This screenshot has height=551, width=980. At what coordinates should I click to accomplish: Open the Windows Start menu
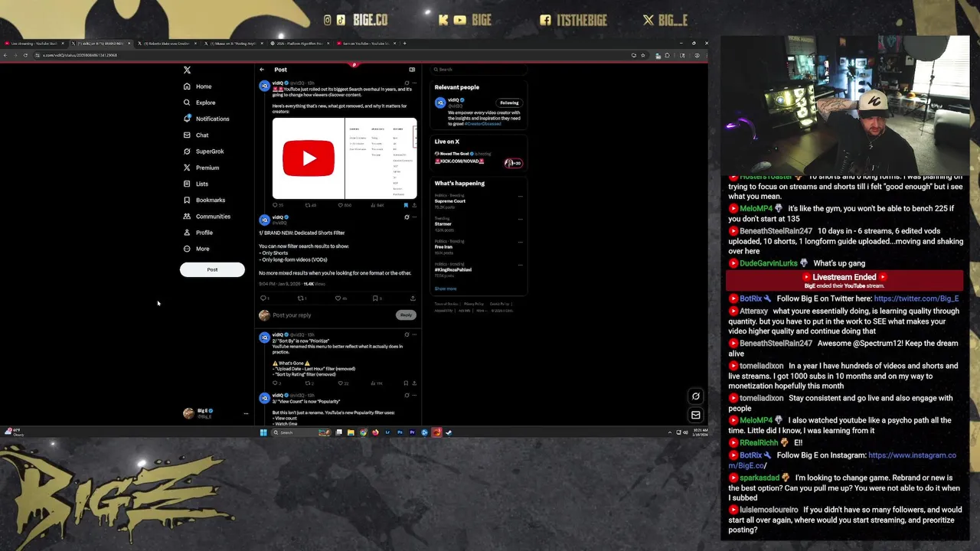(263, 433)
